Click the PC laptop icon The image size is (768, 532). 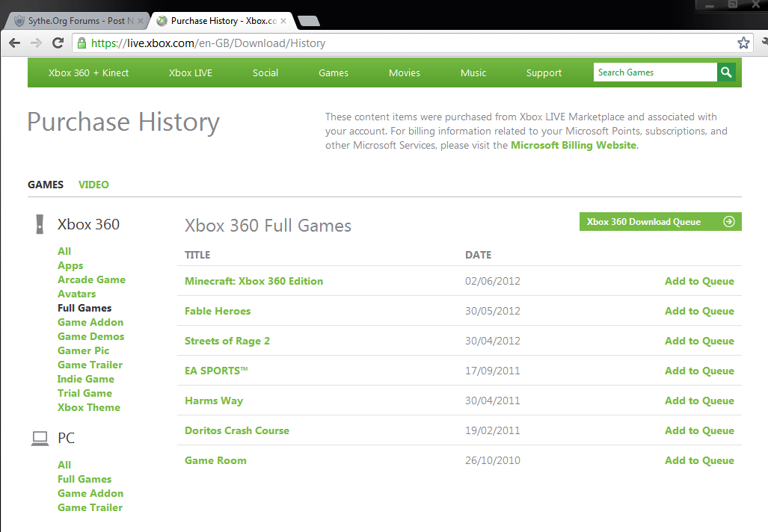click(40, 439)
